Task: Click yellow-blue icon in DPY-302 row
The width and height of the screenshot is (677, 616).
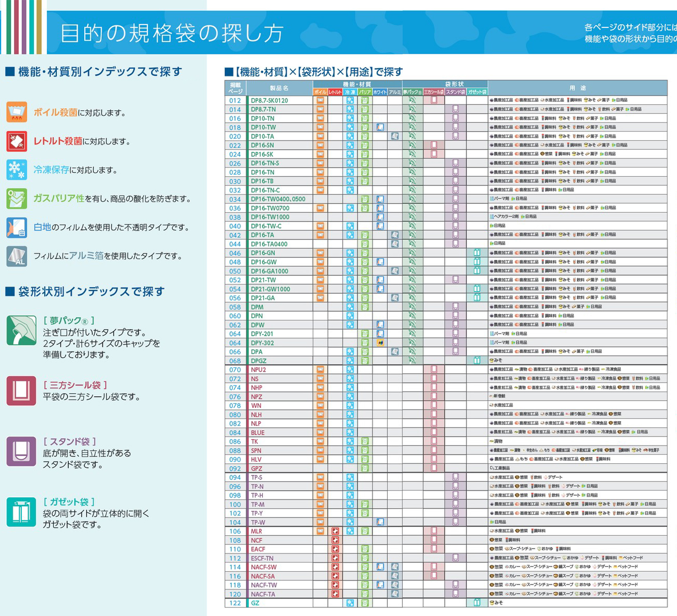Action: (380, 343)
